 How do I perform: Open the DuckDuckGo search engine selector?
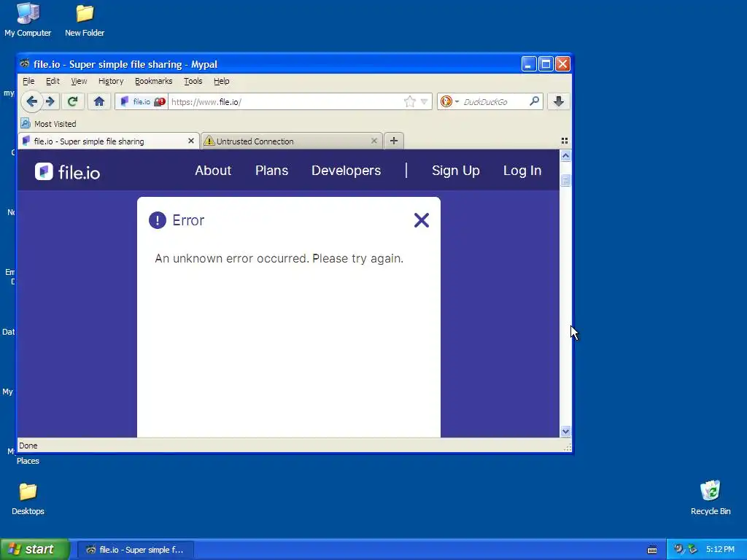point(449,101)
